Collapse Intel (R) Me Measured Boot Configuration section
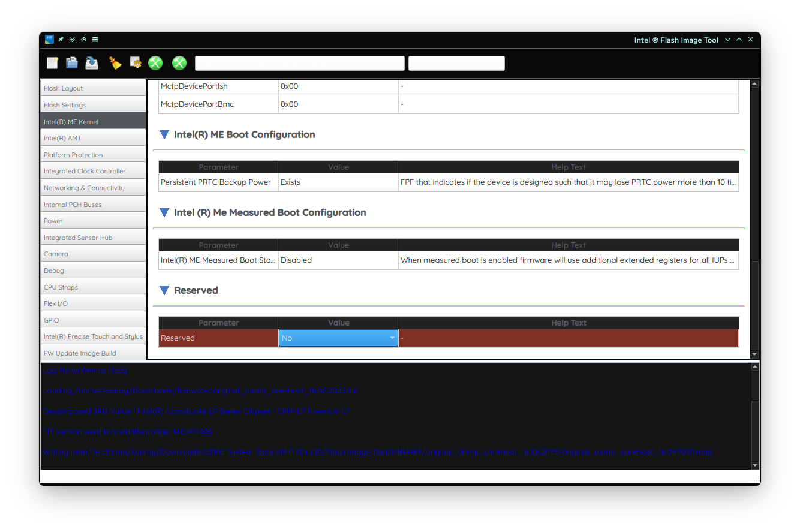Screen dimensions: 800x532 point(164,212)
